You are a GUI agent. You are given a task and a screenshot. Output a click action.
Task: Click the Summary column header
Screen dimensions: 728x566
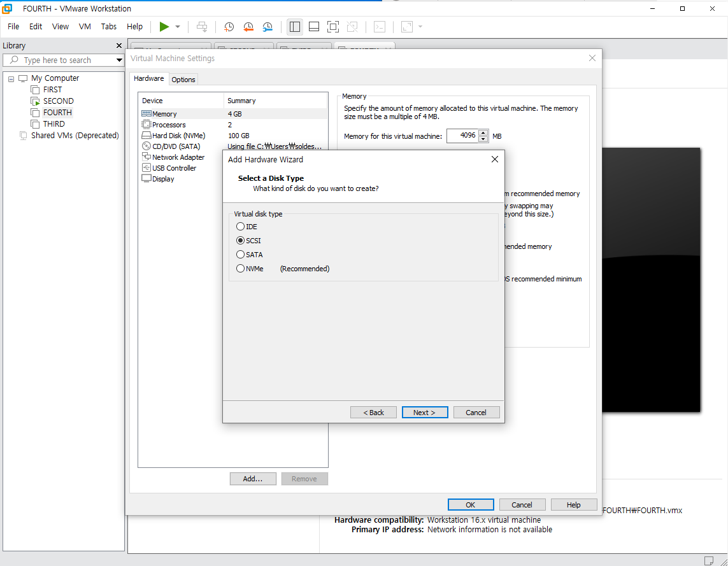tap(276, 101)
